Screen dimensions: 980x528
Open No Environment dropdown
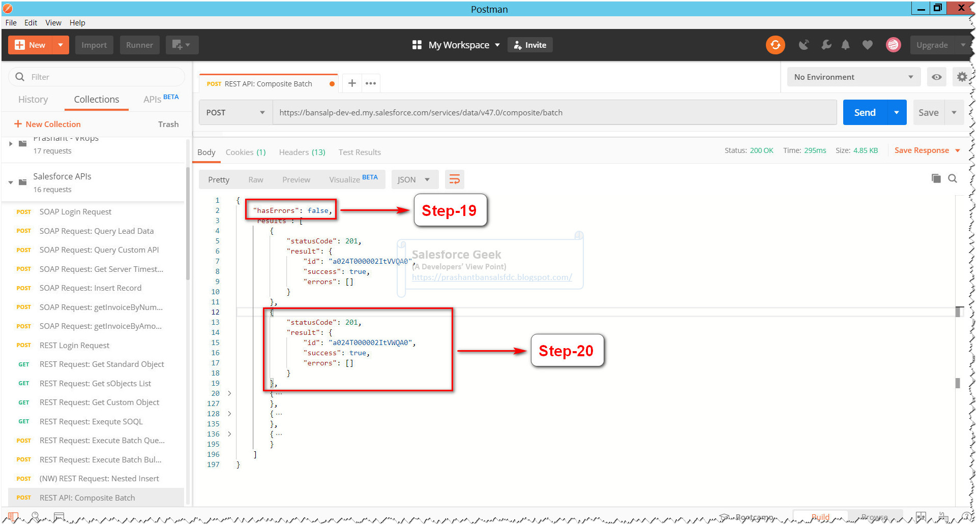point(853,77)
